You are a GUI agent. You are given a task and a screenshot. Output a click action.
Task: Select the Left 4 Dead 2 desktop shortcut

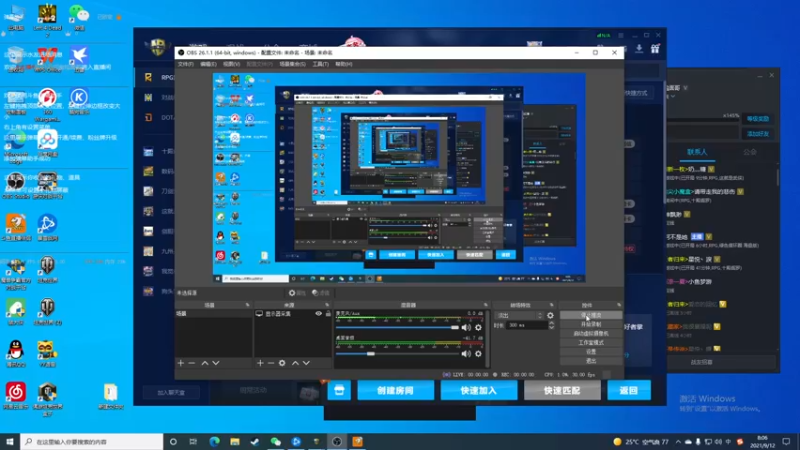(47, 19)
